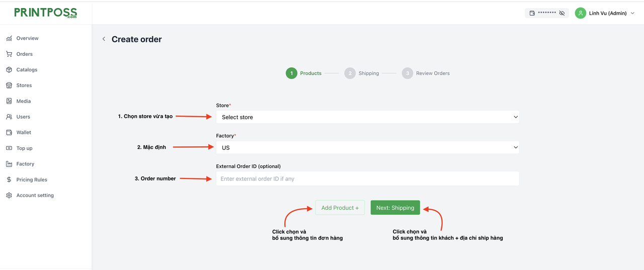Click the Catalogs box icon
The image size is (644, 270).
pos(9,70)
